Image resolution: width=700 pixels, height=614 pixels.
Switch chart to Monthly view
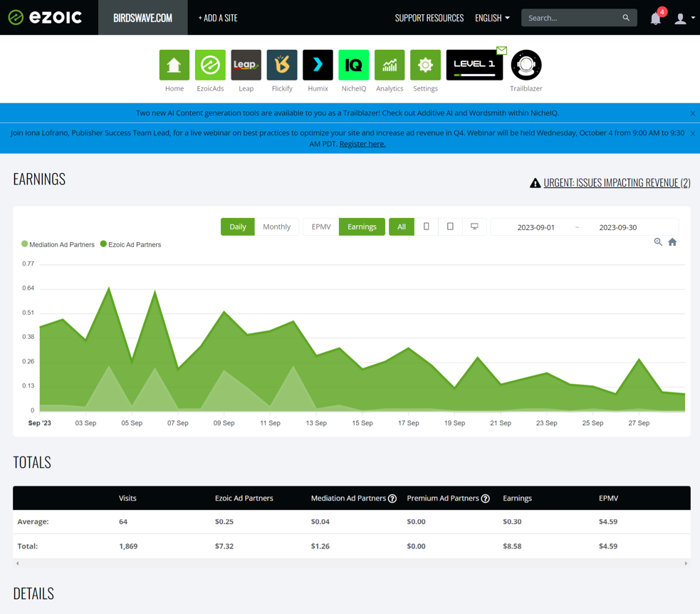277,227
